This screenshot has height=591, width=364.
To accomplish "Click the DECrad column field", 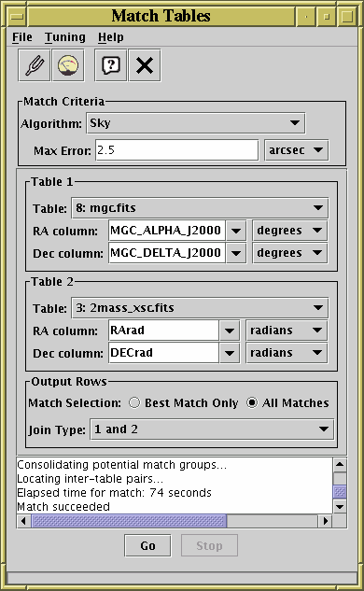I will 163,353.
